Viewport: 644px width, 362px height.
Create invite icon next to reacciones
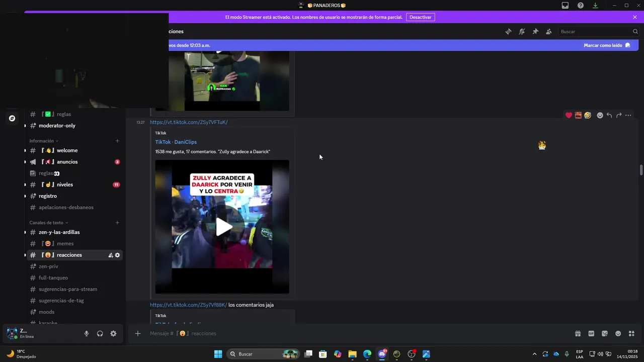111,255
